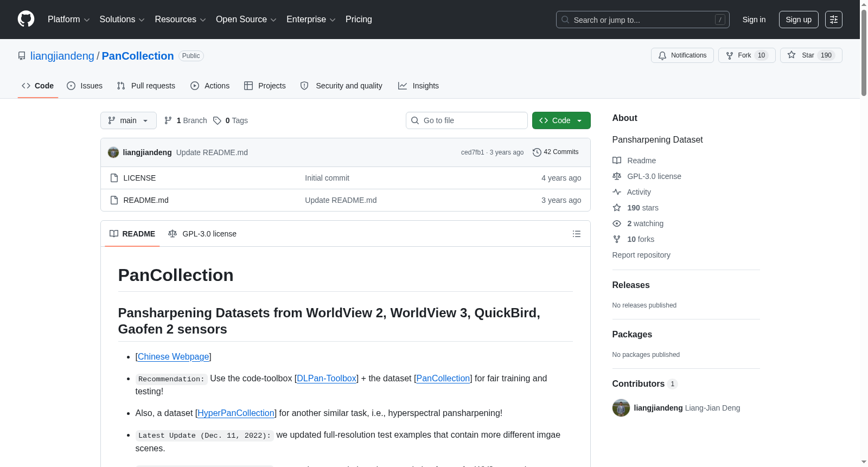Screen dimensions: 868x467
Task: Click the commits history clock icon
Action: tap(537, 152)
